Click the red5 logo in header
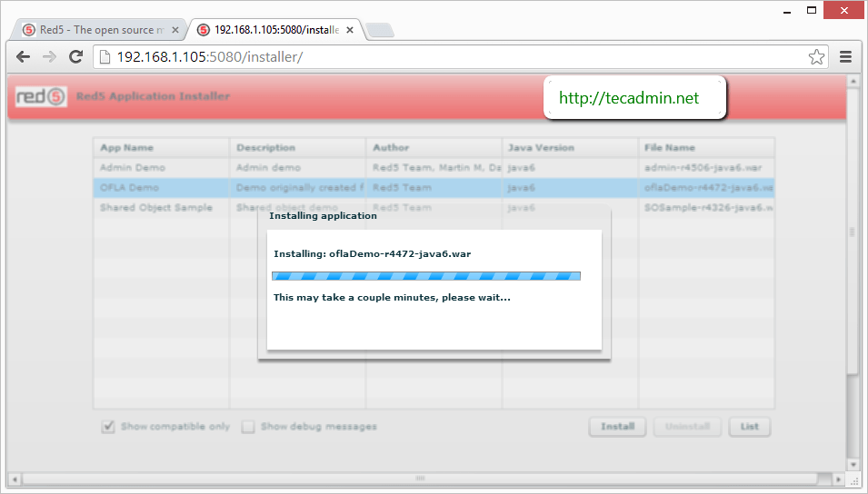Image resolution: width=868 pixels, height=494 pixels. tap(41, 96)
